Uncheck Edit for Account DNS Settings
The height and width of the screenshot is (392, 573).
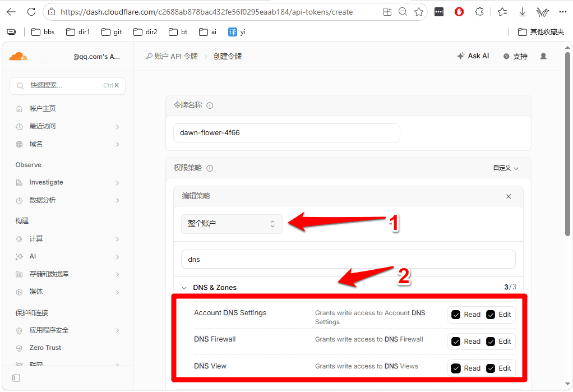[491, 315]
